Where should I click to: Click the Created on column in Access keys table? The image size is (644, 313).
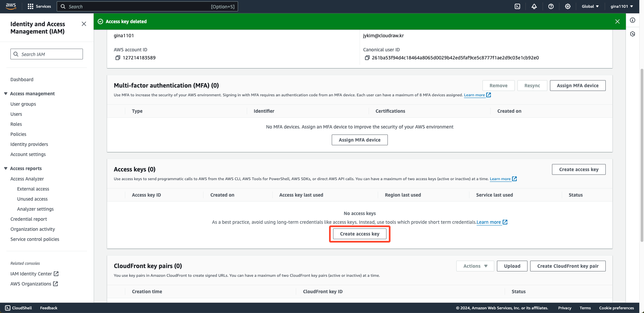(222, 195)
